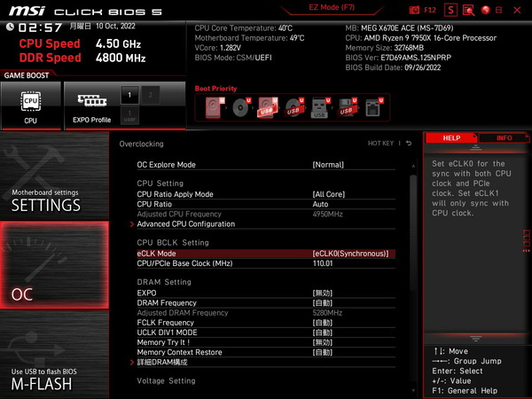This screenshot has height=399, width=532.
Task: Click help panel bottom grip handle
Action: 475,339
